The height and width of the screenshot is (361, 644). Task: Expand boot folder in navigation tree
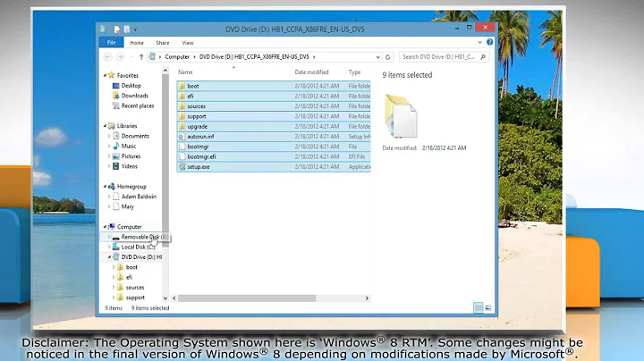click(114, 267)
